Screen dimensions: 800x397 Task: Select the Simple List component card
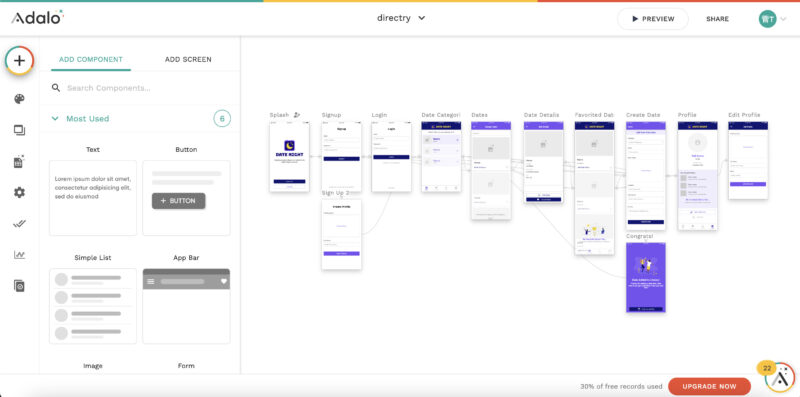point(93,306)
